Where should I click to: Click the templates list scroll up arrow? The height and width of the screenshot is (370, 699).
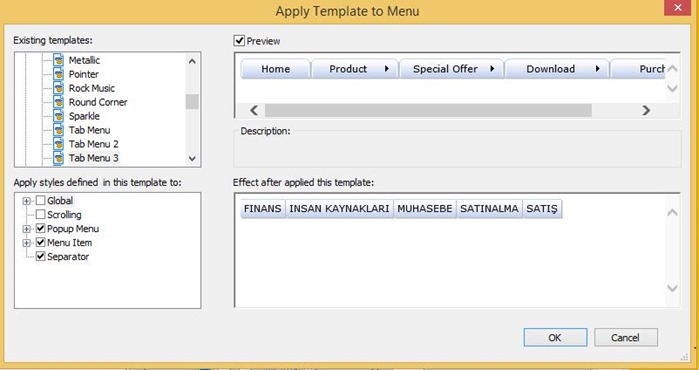[x=192, y=61]
